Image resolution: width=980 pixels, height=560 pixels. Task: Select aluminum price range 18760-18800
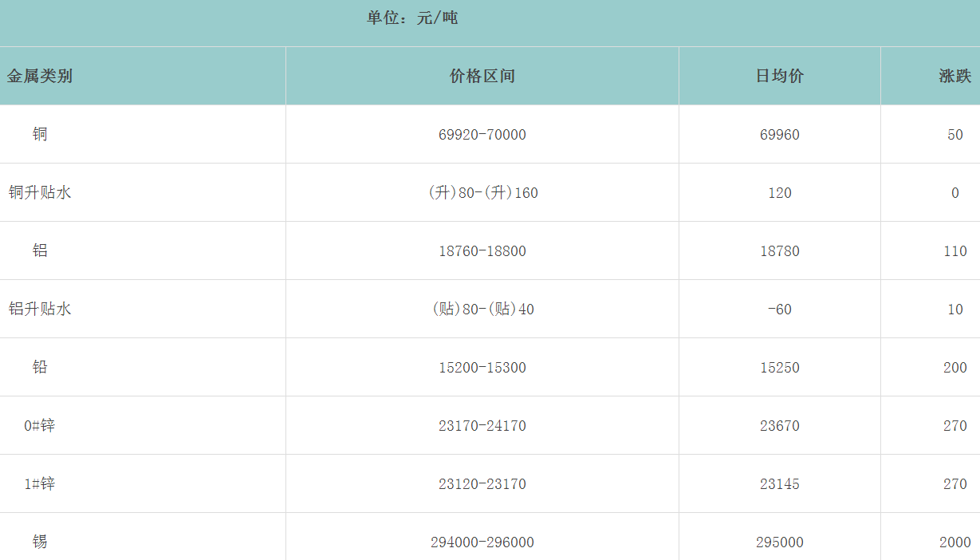click(482, 251)
